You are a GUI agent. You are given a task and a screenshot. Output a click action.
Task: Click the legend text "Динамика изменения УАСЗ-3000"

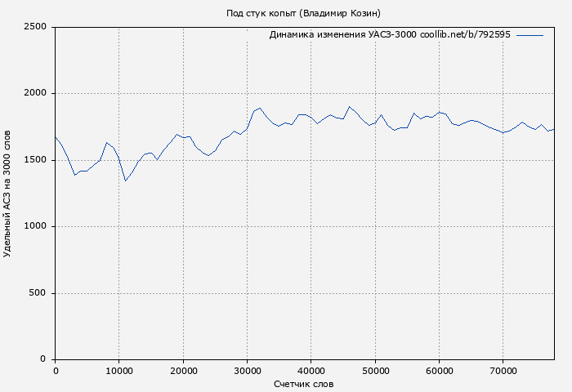click(x=342, y=35)
